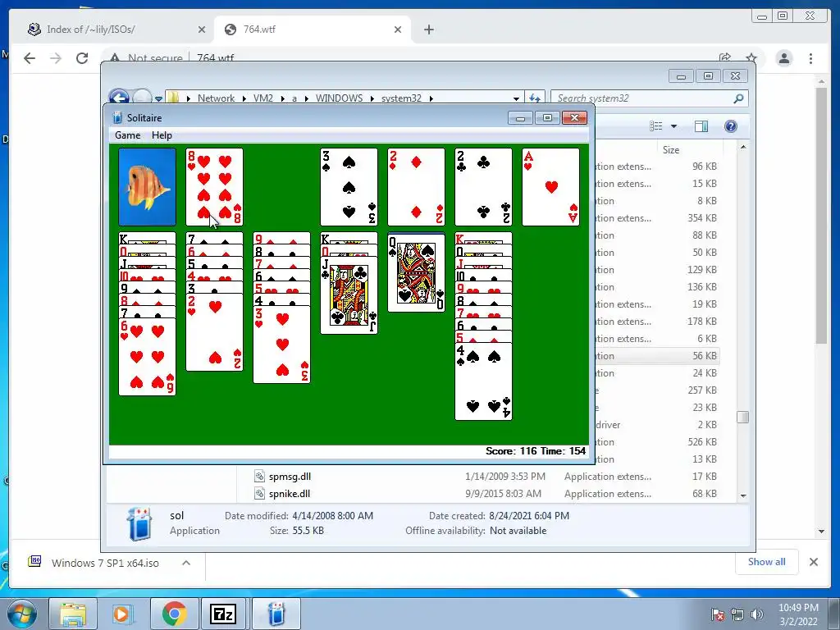Select the jack of clubs card
This screenshot has width=840, height=630.
pos(349,295)
